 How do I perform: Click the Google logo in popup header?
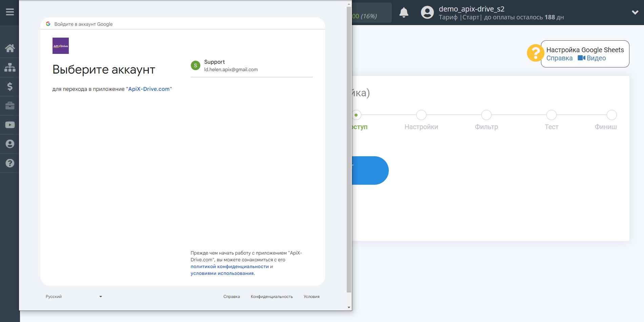point(48,24)
